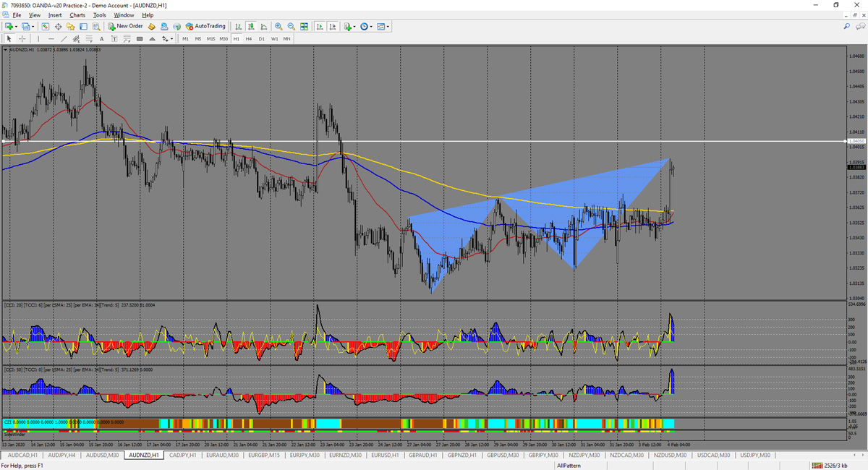
Task: Open the File menu
Action: pyautogui.click(x=17, y=14)
